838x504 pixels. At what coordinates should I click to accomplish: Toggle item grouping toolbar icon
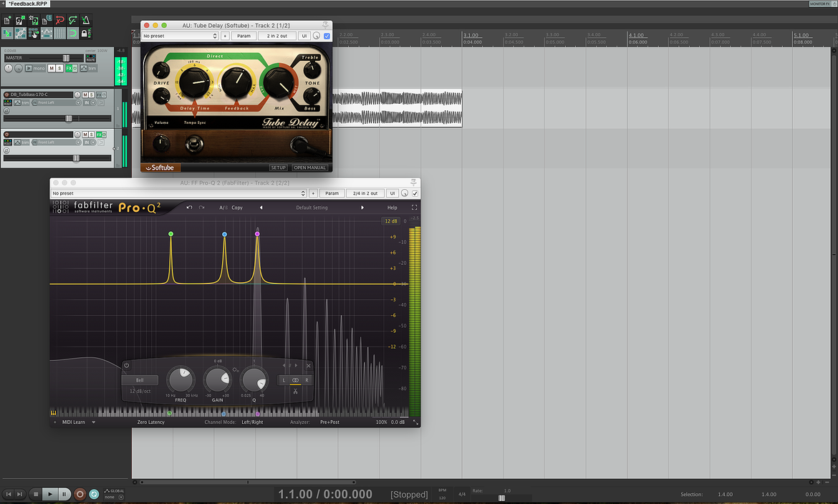coord(20,33)
